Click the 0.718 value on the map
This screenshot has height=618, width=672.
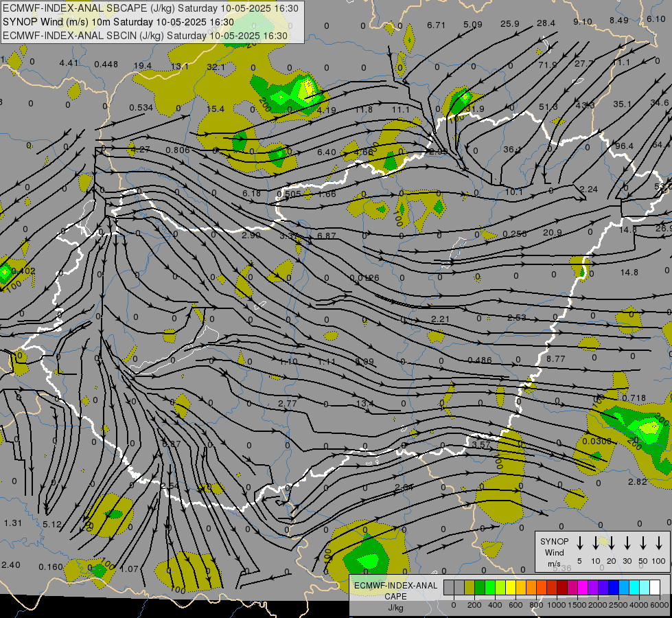[634, 398]
